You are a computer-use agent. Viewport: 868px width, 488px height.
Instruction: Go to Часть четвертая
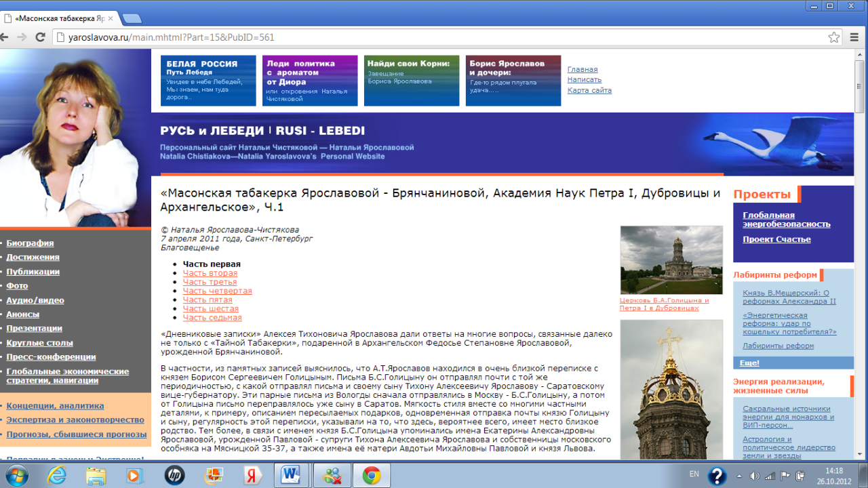coord(217,291)
